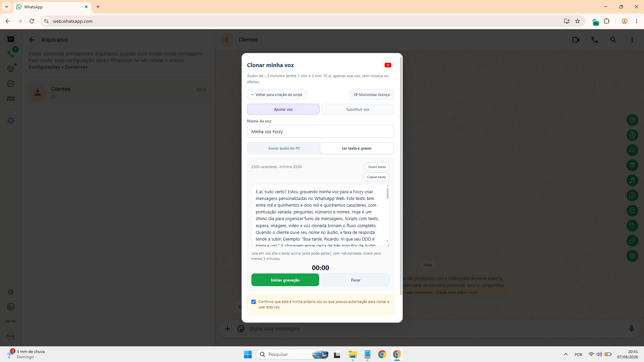Click the bug report icon in sidebar

click(11, 292)
